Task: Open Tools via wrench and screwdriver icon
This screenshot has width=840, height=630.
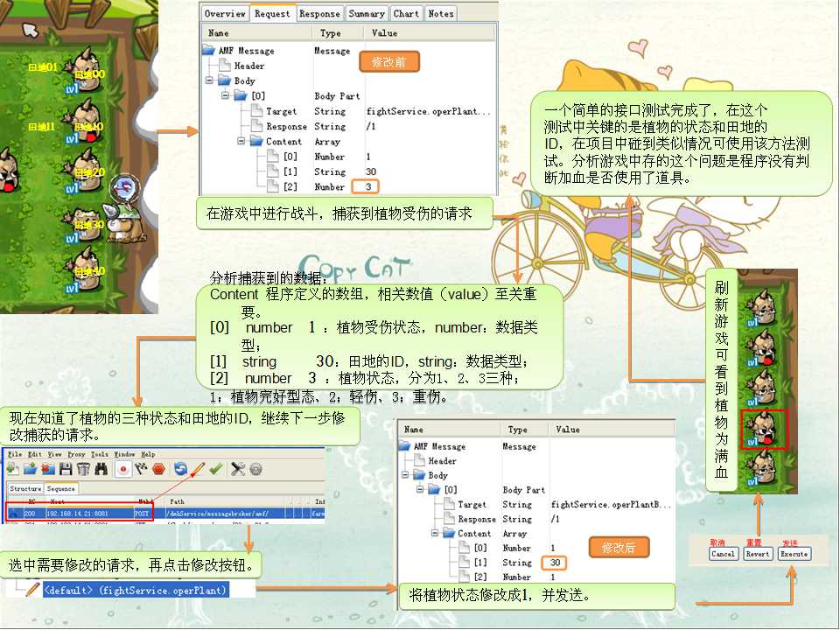Action: click(x=238, y=470)
